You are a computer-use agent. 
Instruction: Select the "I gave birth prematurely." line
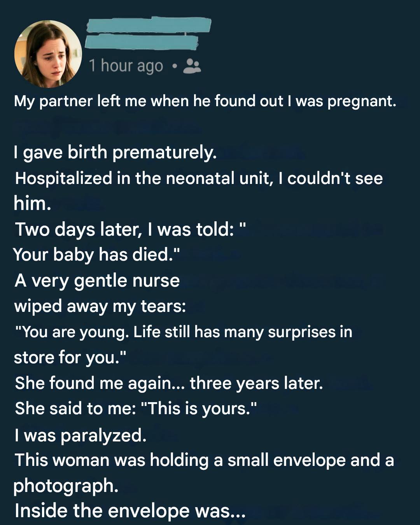115,152
